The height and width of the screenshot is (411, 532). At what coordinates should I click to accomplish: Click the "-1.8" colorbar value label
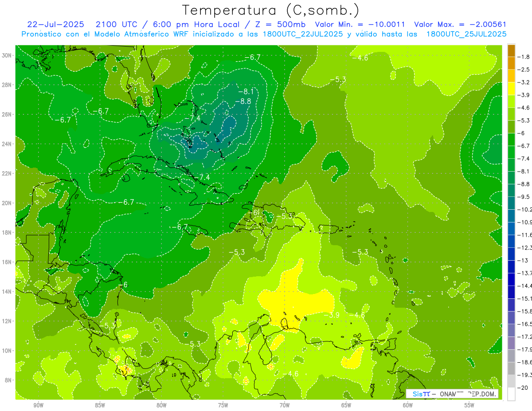(x=524, y=57)
